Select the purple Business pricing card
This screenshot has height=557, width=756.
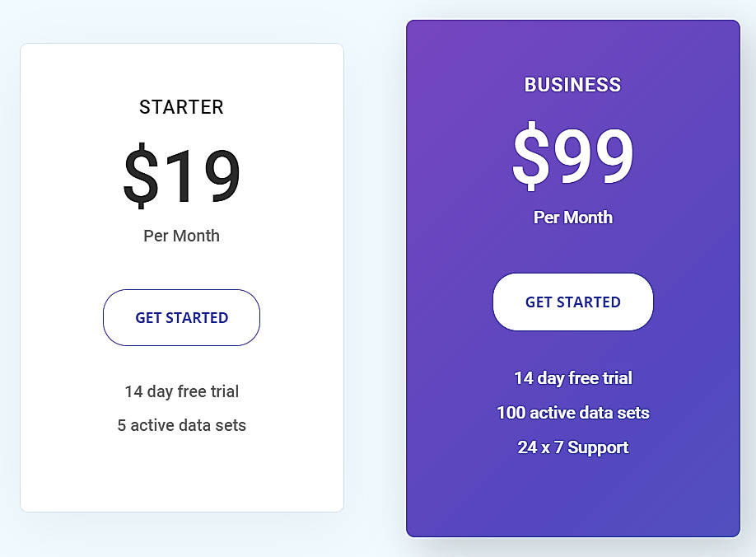572,494
